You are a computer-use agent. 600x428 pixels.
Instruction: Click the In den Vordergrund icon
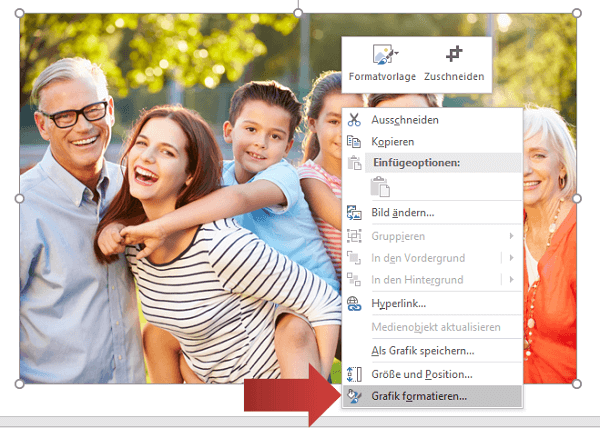coord(354,258)
